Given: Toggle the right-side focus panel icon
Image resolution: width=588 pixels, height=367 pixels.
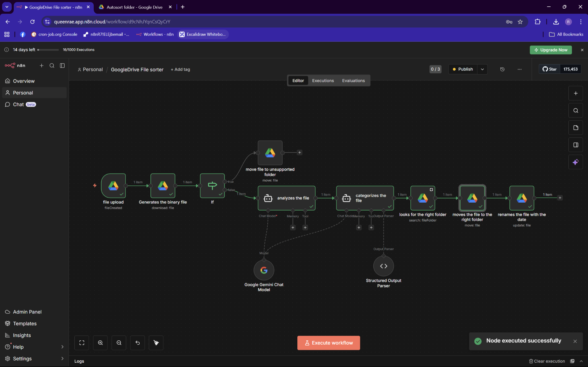Looking at the screenshot, I should coord(576,145).
